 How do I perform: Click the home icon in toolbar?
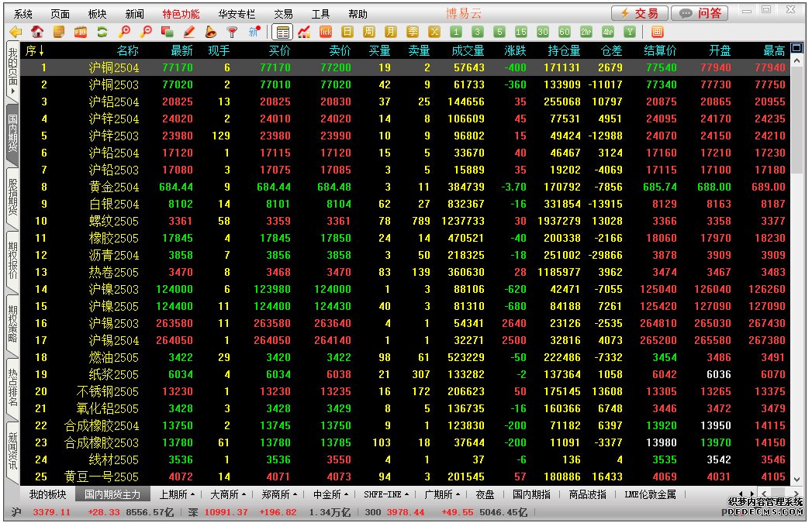pos(36,32)
